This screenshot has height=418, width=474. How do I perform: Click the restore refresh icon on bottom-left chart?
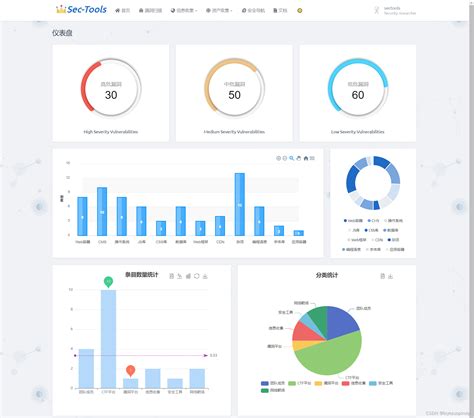(197, 276)
